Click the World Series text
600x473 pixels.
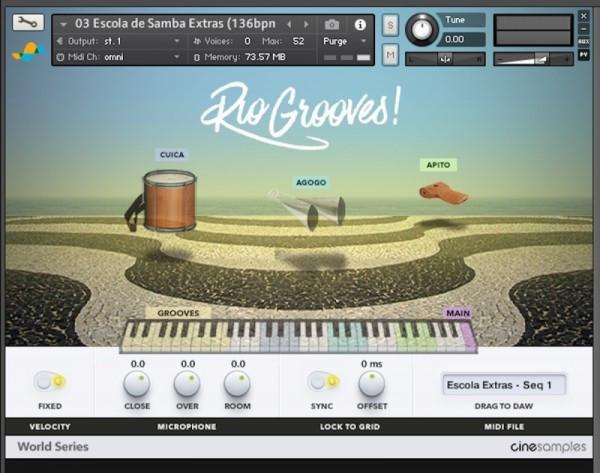pos(53,447)
